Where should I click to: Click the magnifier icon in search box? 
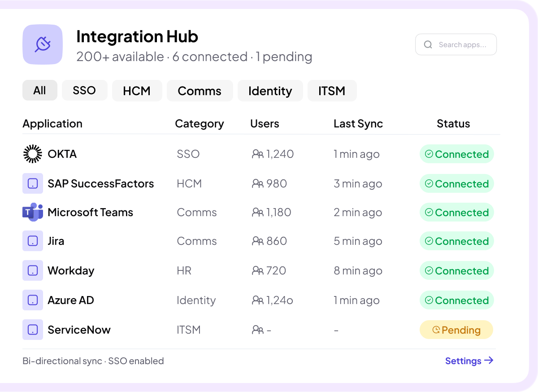pyautogui.click(x=428, y=44)
